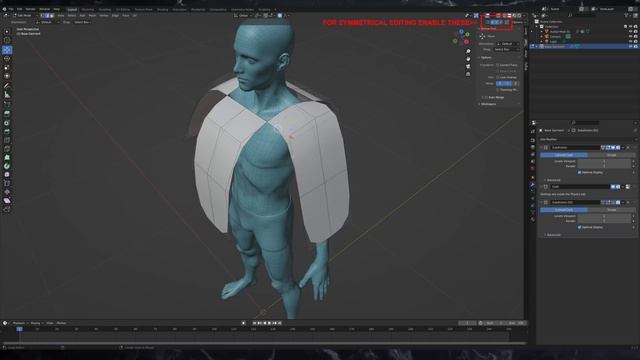
Task: Click the blue Z axis navigation gizmo
Action: (461, 31)
